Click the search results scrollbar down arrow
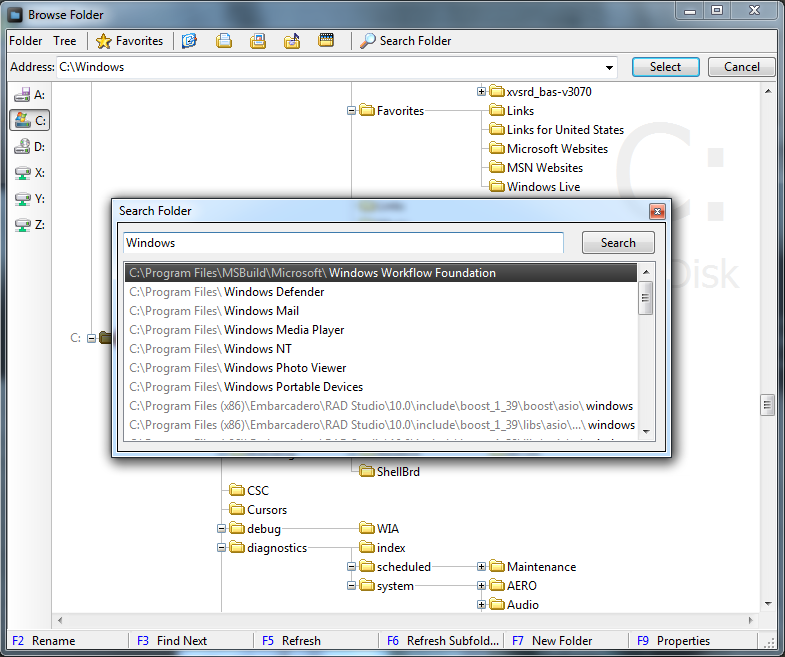The width and height of the screenshot is (785, 657). 646,432
